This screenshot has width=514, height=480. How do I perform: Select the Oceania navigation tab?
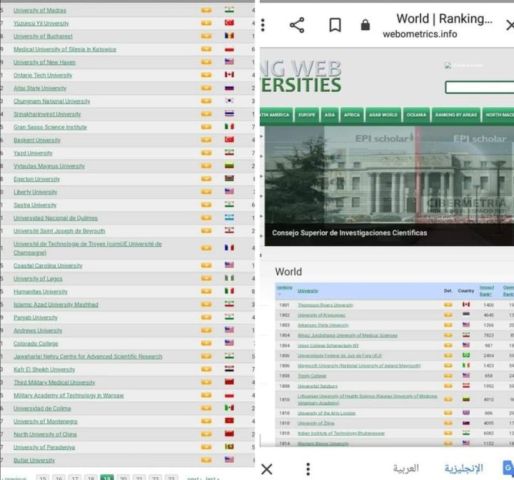coord(416,115)
